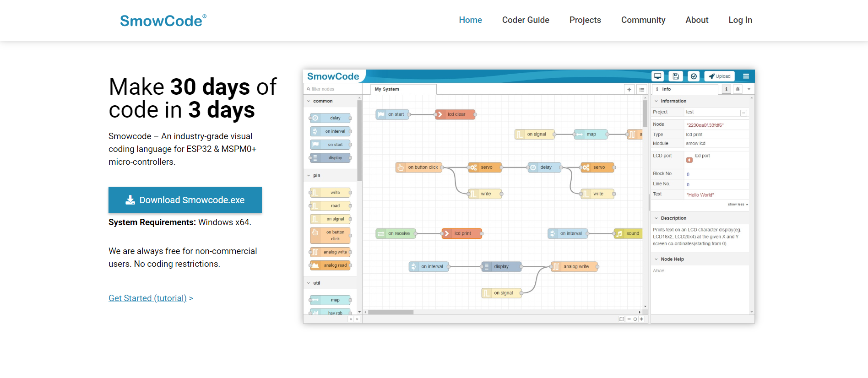Collapse the Description section

coord(700,218)
